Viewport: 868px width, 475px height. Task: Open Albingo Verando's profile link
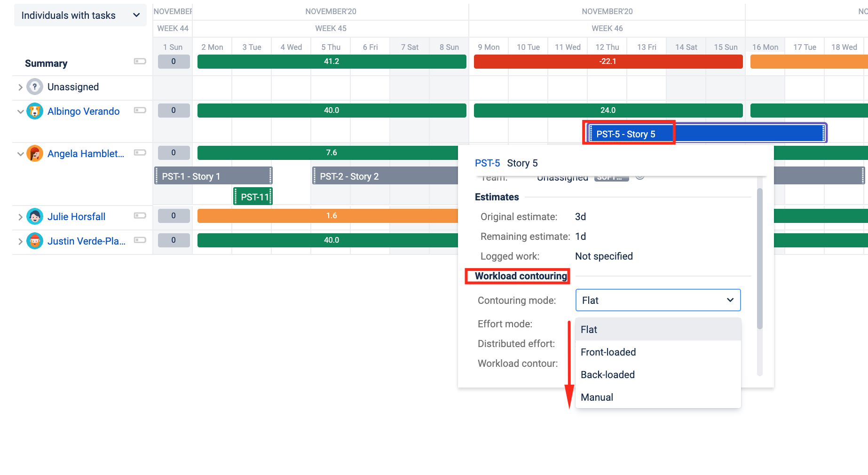(x=84, y=111)
